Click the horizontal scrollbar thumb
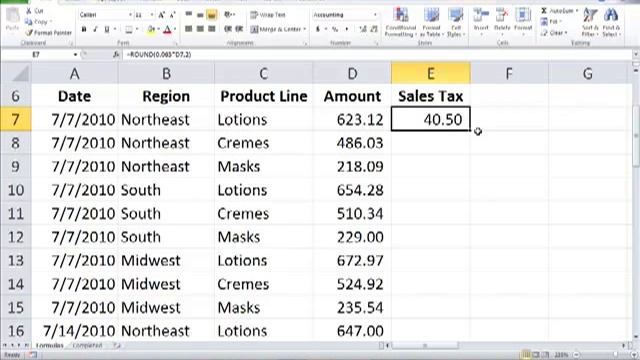640x360 pixels. point(424,346)
